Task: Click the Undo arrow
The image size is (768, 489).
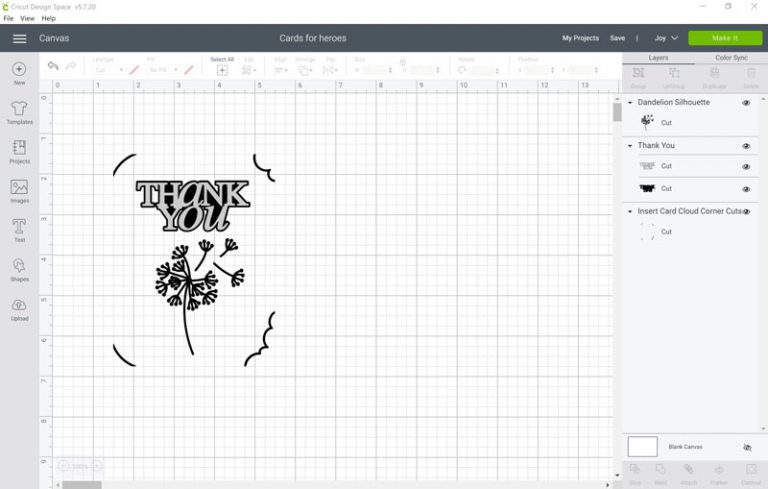Action: click(53, 67)
